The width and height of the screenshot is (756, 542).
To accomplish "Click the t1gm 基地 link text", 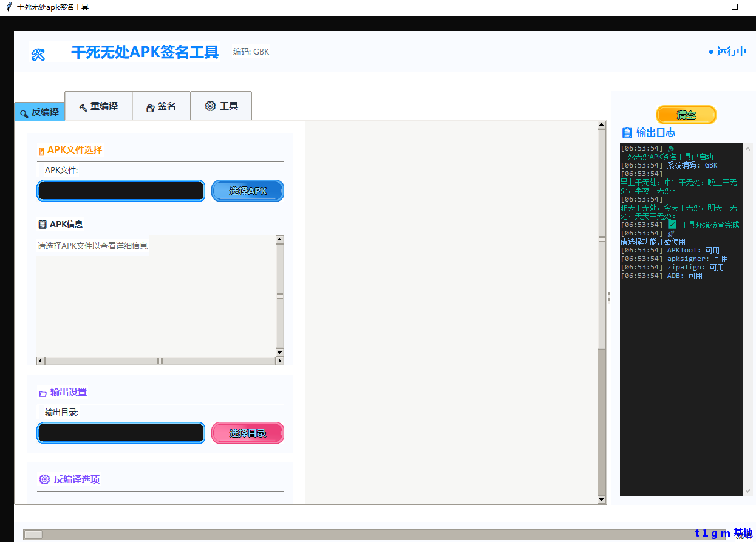I will 724,533.
